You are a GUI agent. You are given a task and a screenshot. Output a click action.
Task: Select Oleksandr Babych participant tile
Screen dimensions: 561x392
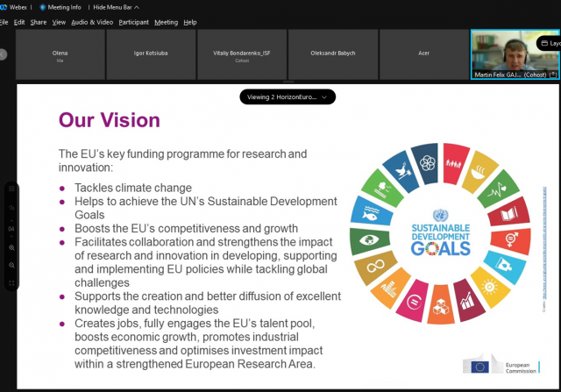(333, 54)
